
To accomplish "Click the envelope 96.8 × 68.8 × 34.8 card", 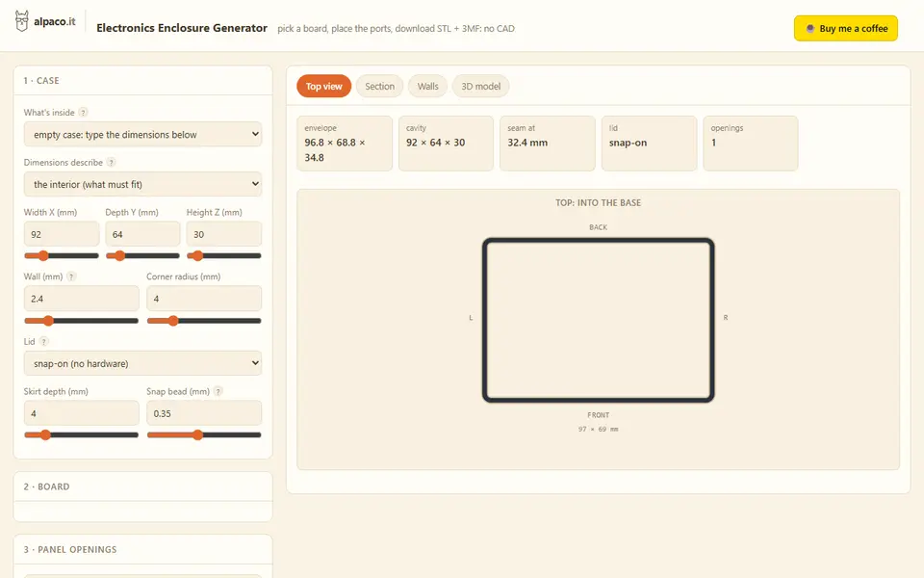I will [345, 144].
